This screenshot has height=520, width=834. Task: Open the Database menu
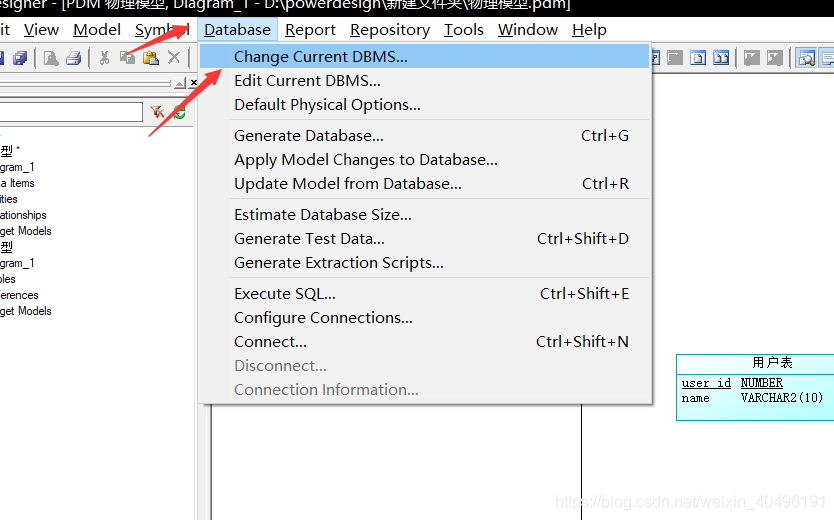(x=237, y=30)
